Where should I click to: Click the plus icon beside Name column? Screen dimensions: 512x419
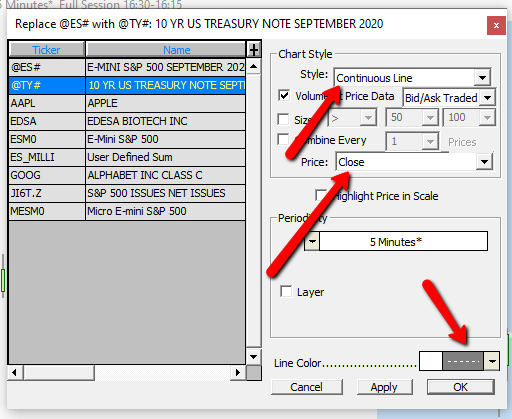click(254, 50)
